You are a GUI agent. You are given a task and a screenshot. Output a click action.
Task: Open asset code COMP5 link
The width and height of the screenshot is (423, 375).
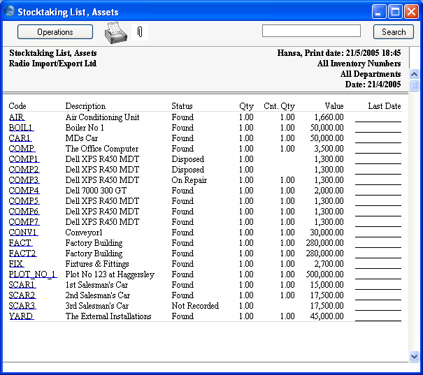(x=24, y=201)
